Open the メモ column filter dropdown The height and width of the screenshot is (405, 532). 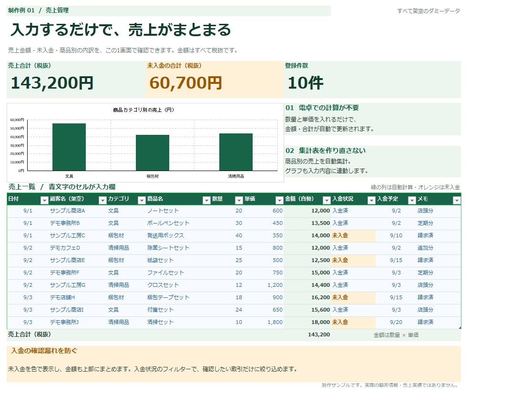(457, 201)
